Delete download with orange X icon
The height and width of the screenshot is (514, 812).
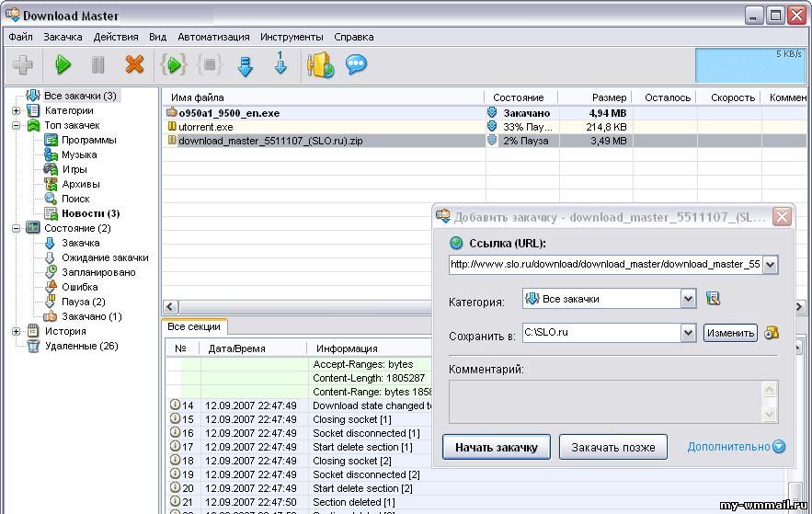(134, 65)
